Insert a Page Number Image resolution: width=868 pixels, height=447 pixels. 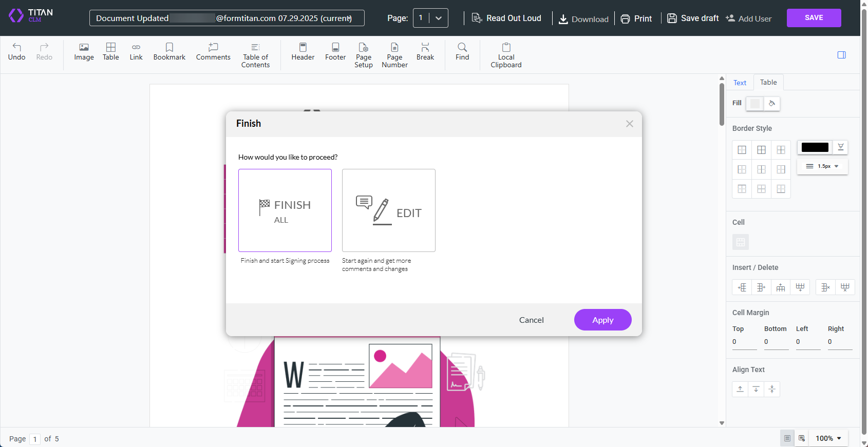[x=394, y=55]
